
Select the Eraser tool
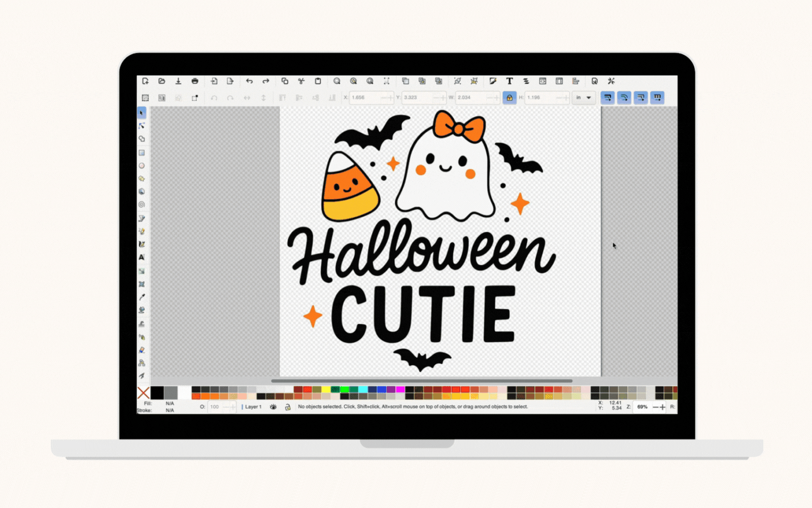(x=142, y=350)
